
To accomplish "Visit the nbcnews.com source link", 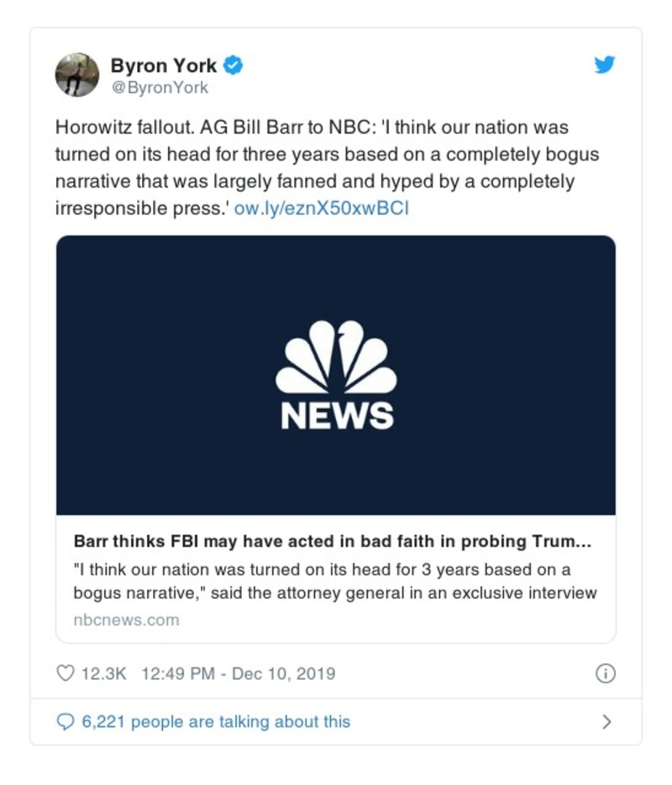I will (x=126, y=620).
